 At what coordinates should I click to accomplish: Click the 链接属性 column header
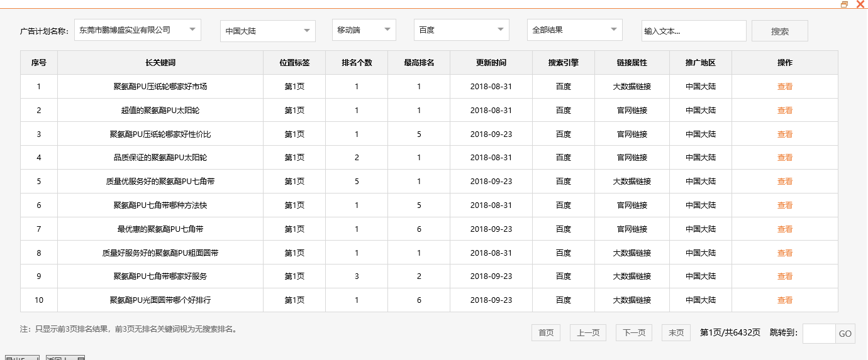pyautogui.click(x=632, y=63)
